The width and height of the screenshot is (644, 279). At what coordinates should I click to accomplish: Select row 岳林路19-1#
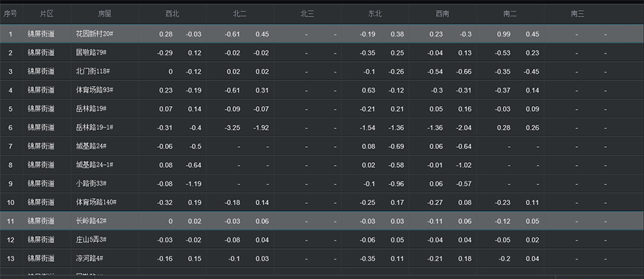(x=322, y=128)
